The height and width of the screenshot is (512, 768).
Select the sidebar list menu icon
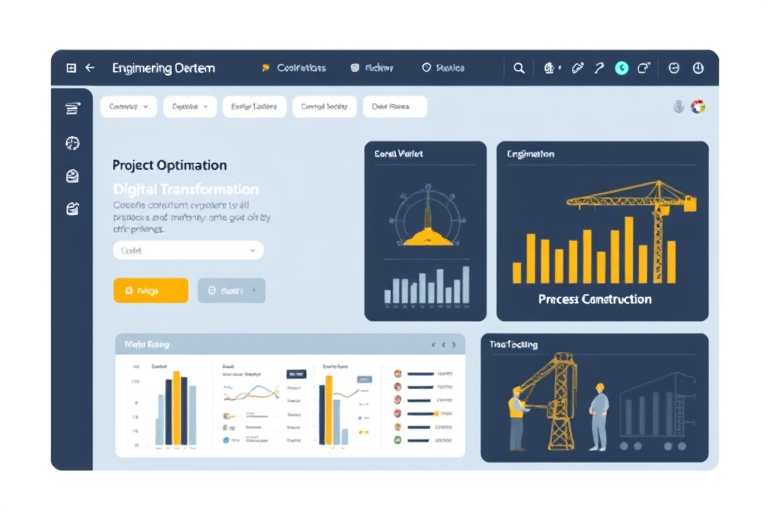[72, 108]
